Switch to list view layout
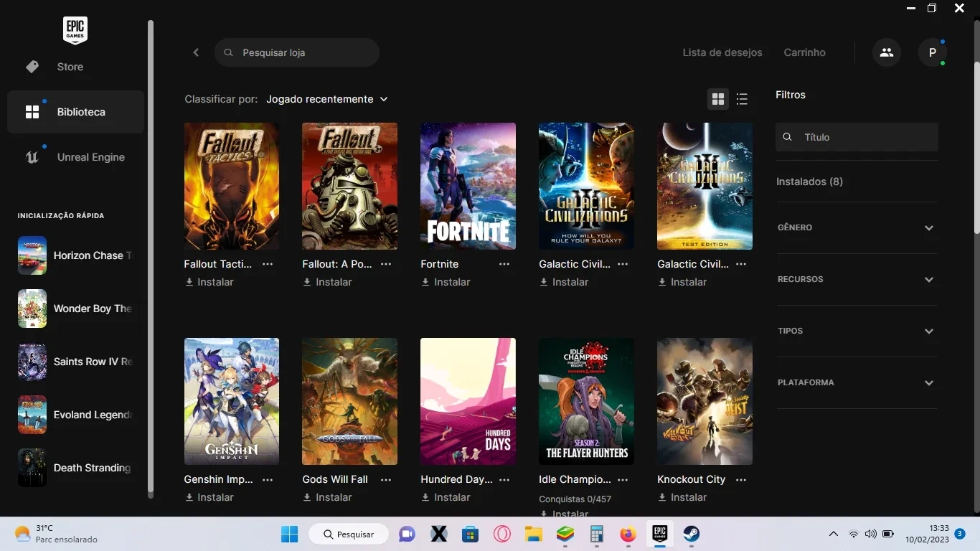The height and width of the screenshot is (551, 980). point(742,100)
